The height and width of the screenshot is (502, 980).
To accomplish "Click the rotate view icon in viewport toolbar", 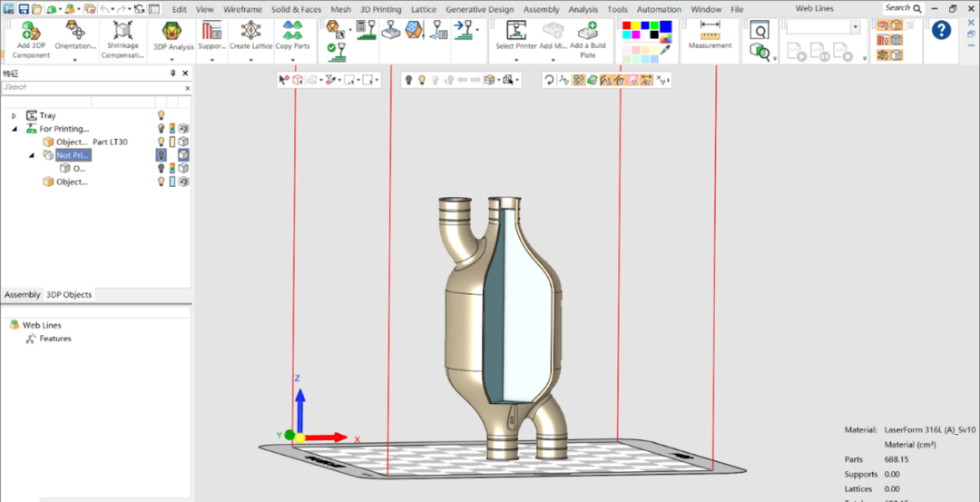I will (x=549, y=80).
